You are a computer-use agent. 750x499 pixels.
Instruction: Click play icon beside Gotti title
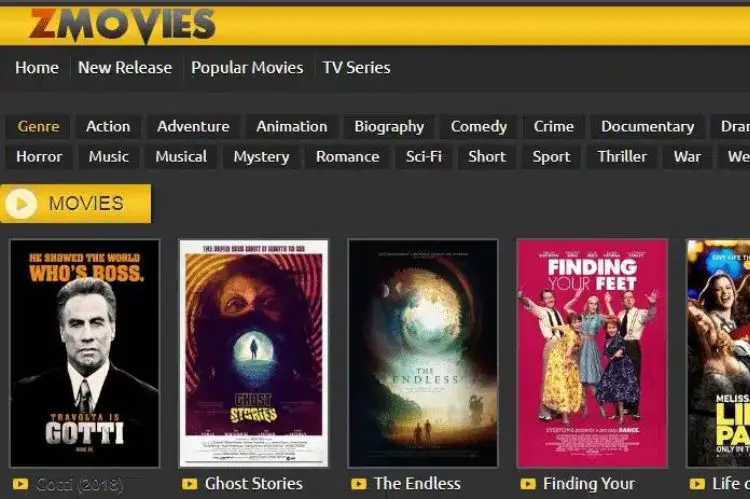(20, 484)
